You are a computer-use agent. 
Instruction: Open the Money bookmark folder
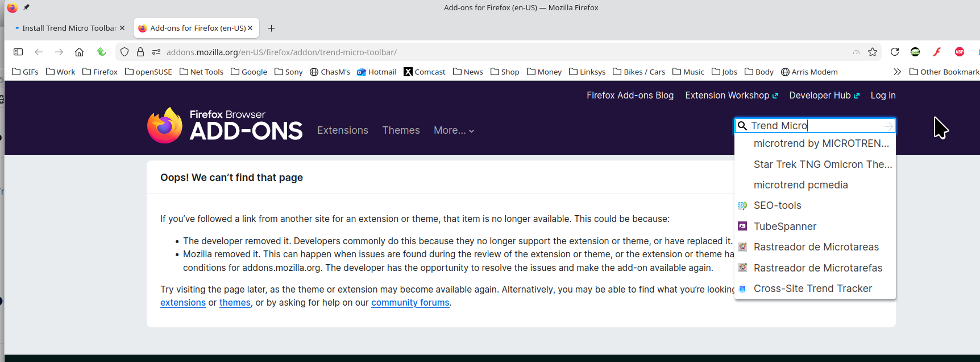point(544,72)
